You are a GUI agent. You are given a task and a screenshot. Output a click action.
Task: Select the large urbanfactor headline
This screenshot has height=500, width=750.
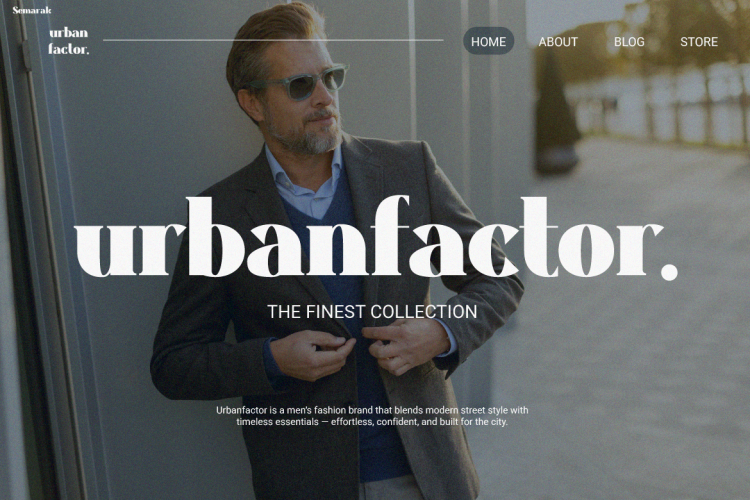375,238
